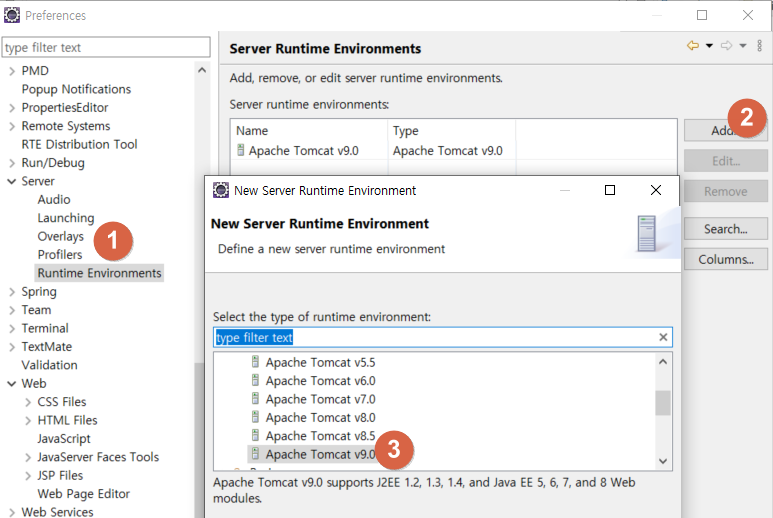Click the server icon beside Apache Tomcat v9.0 table row
The image size is (773, 518).
241,150
